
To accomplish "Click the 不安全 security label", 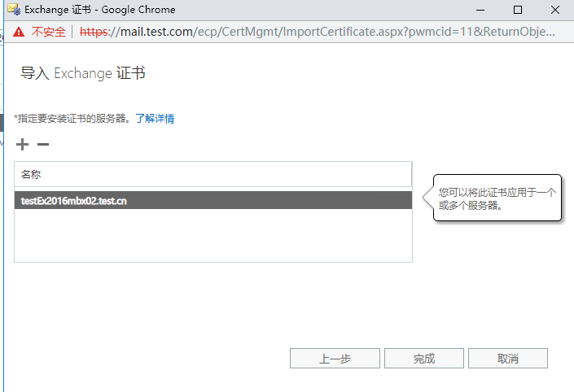I will click(48, 32).
